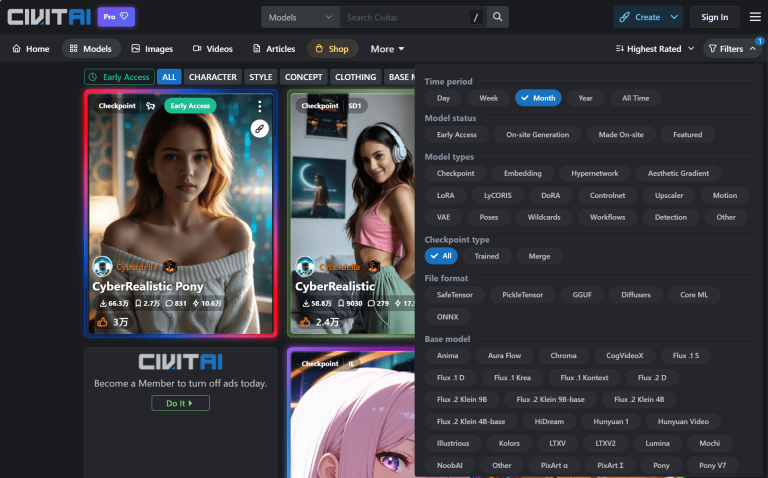
Task: Click Cyberdelia avatar on CyberRealistic Pony card
Action: [x=102, y=266]
